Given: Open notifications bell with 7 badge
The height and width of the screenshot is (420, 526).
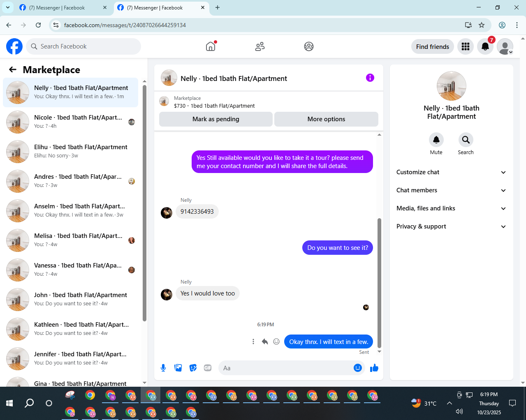Looking at the screenshot, I should (x=485, y=46).
